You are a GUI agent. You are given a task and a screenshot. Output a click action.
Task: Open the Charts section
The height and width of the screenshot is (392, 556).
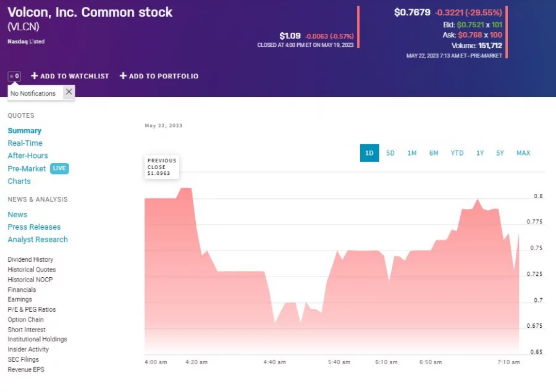19,181
